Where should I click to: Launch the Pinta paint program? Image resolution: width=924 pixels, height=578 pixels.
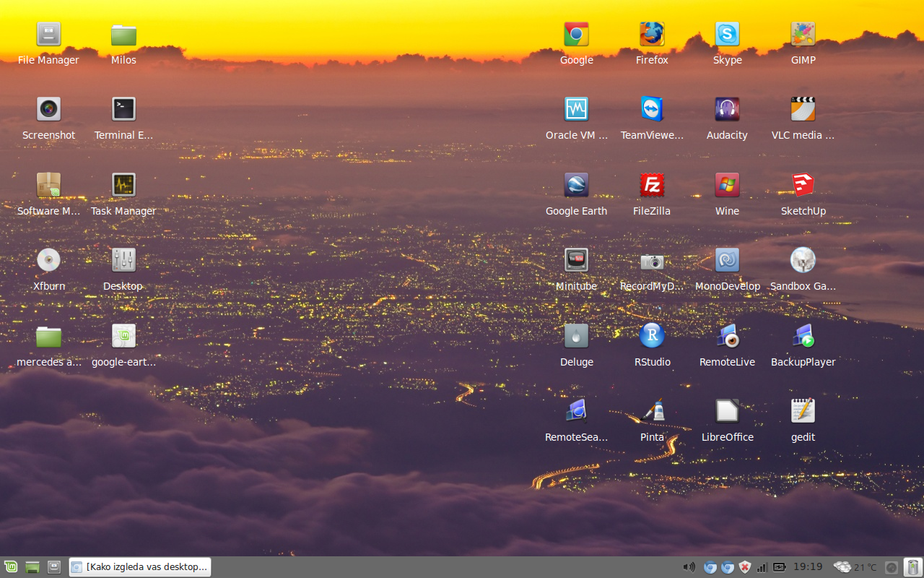coord(652,411)
